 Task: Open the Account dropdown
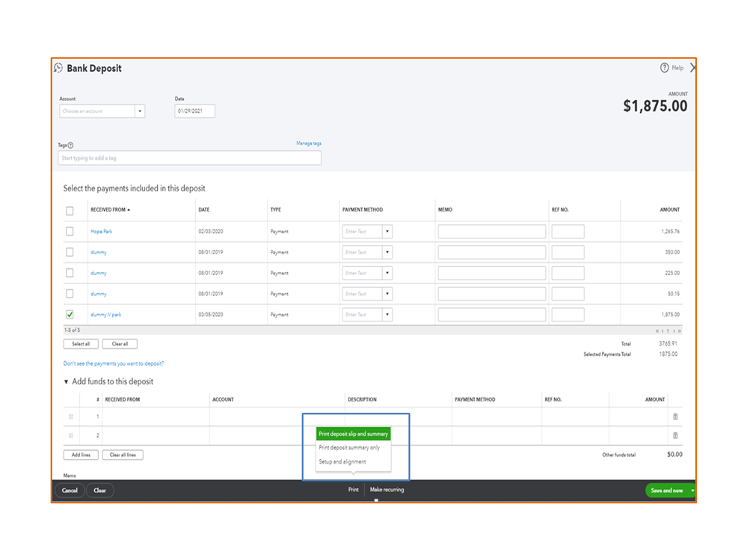pyautogui.click(x=140, y=111)
